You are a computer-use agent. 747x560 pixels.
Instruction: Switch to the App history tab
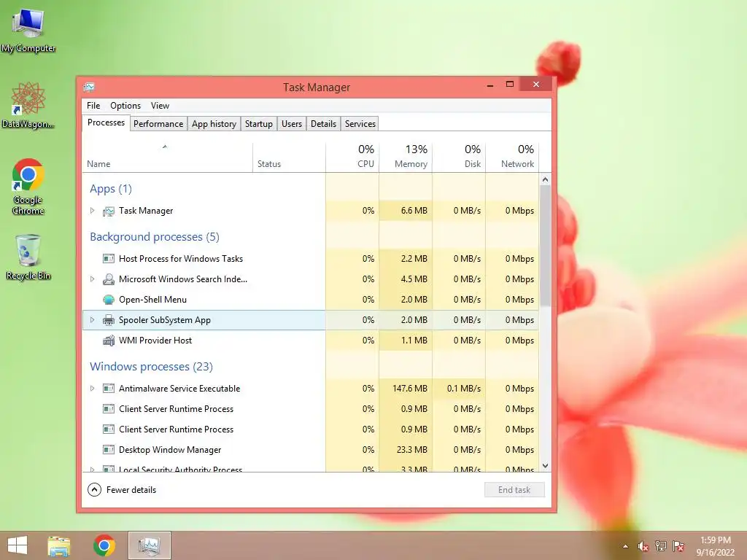point(214,124)
